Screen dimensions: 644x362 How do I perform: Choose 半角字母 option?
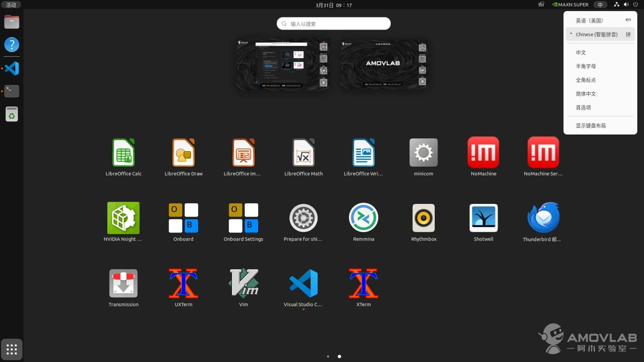click(600, 66)
